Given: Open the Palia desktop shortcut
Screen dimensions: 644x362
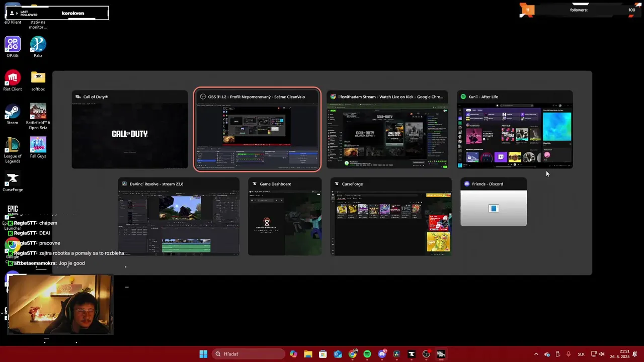Looking at the screenshot, I should tap(38, 47).
